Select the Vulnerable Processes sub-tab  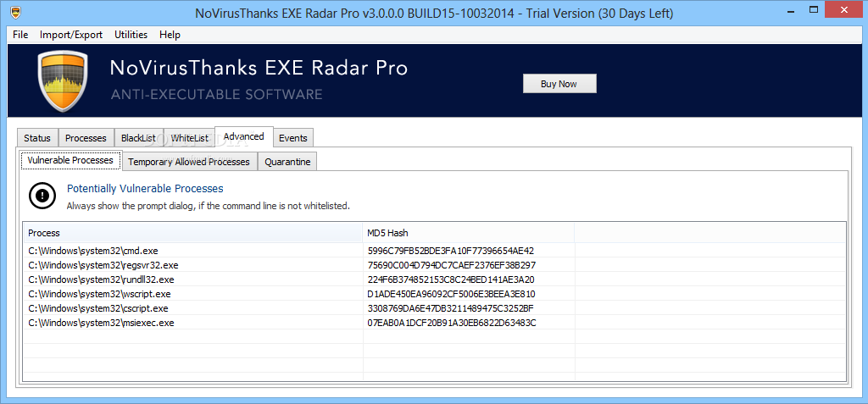[70, 160]
